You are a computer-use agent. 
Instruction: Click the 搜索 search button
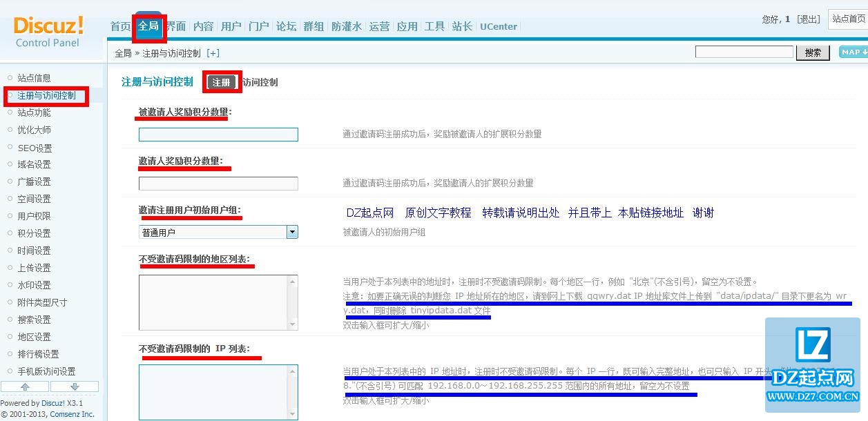813,52
